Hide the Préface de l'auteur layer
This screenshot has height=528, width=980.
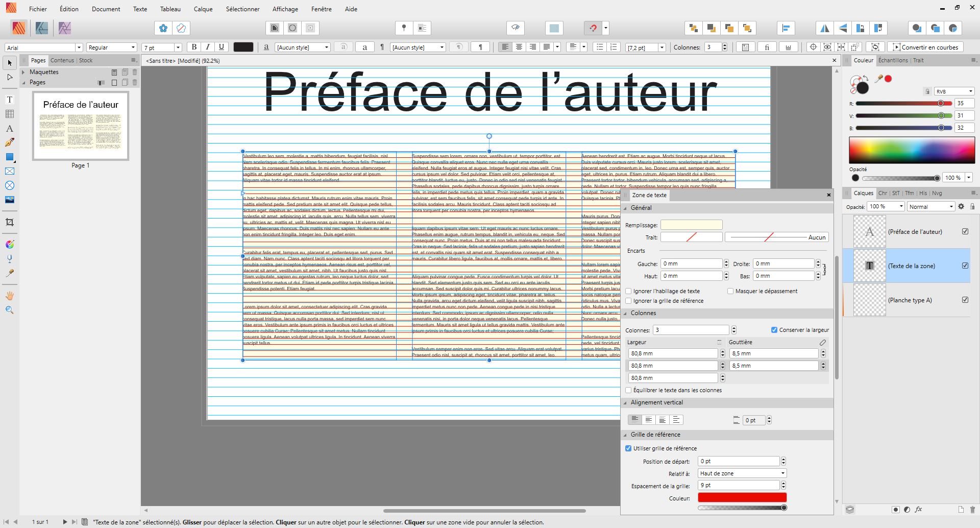tap(965, 231)
